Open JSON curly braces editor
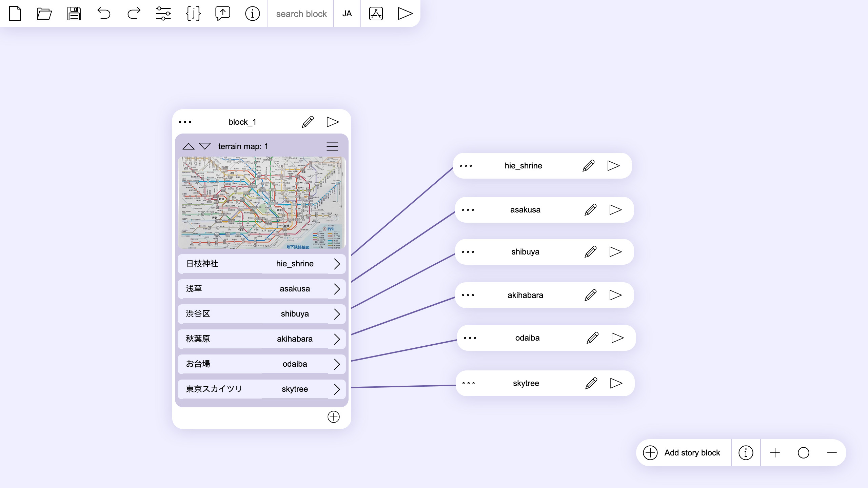Screen dimensions: 868x488 tap(193, 14)
